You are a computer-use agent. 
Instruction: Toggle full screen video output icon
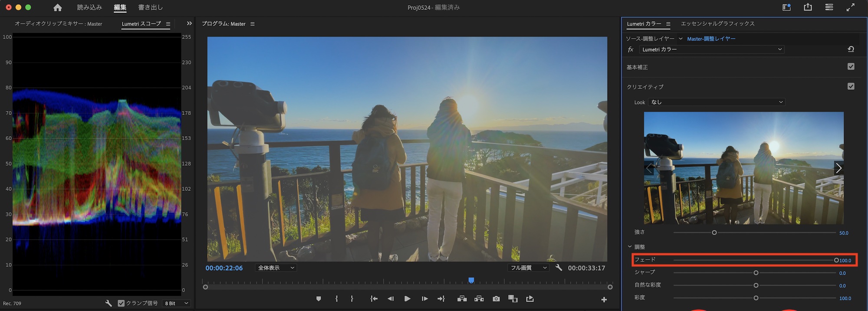coord(851,7)
